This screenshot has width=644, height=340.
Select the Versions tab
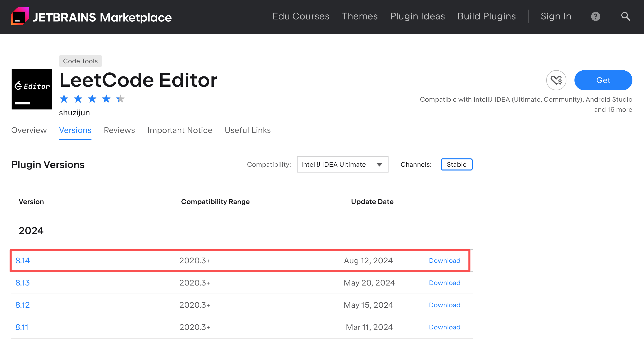[75, 130]
